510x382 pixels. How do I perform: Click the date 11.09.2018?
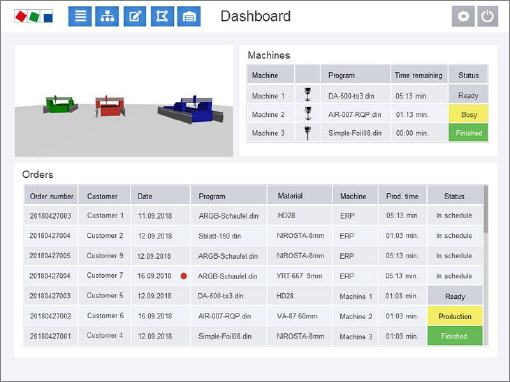click(155, 216)
